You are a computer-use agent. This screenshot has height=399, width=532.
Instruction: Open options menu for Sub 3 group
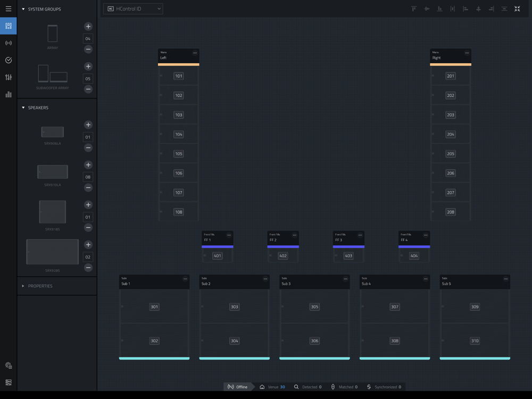point(345,279)
